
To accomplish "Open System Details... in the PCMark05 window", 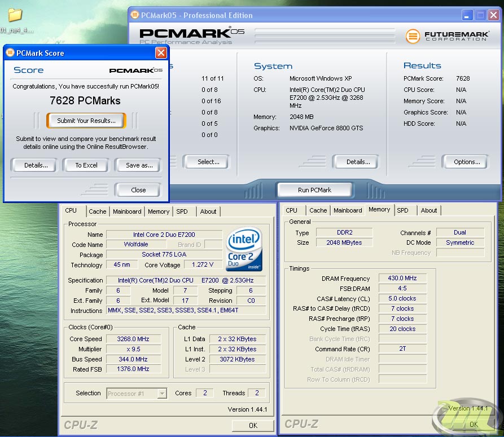I will pyautogui.click(x=356, y=162).
